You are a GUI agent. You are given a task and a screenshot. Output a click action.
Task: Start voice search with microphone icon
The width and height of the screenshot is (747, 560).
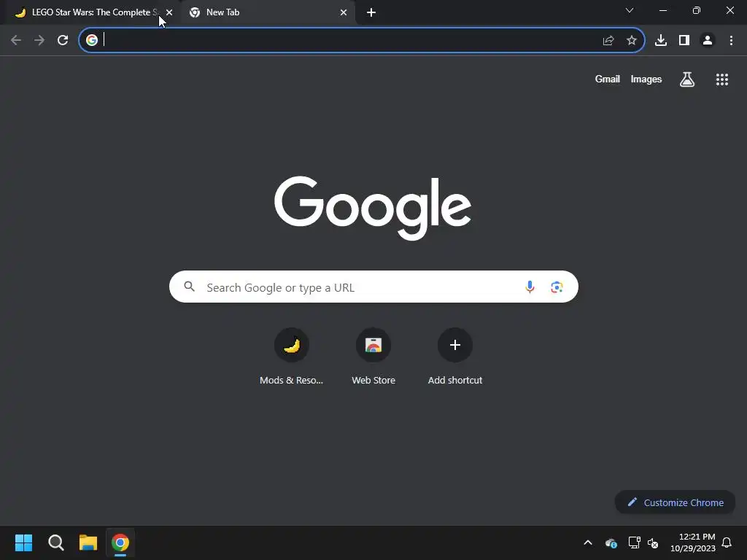(x=530, y=287)
